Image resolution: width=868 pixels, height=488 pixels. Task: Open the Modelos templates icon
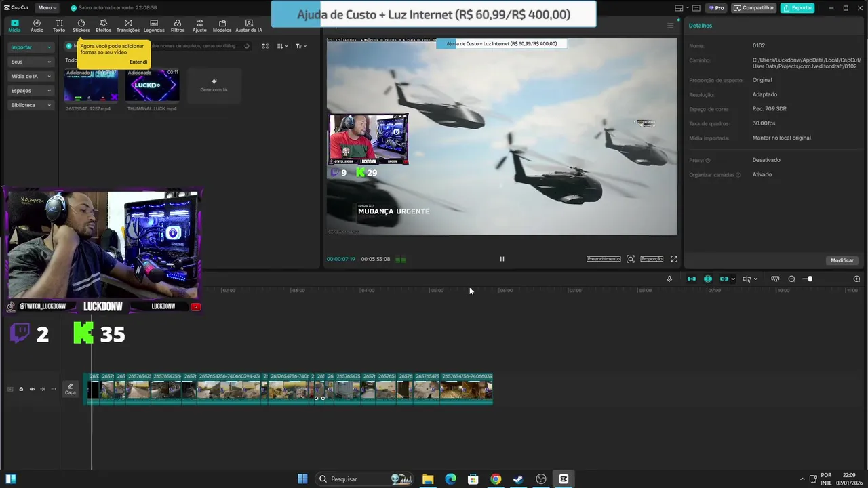222,26
